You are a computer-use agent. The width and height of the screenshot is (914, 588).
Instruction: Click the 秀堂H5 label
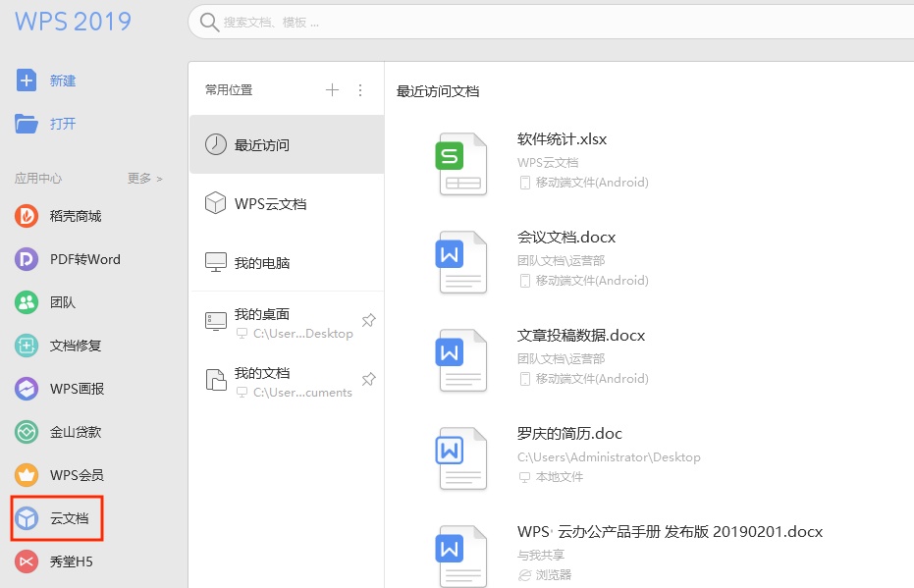(x=71, y=561)
